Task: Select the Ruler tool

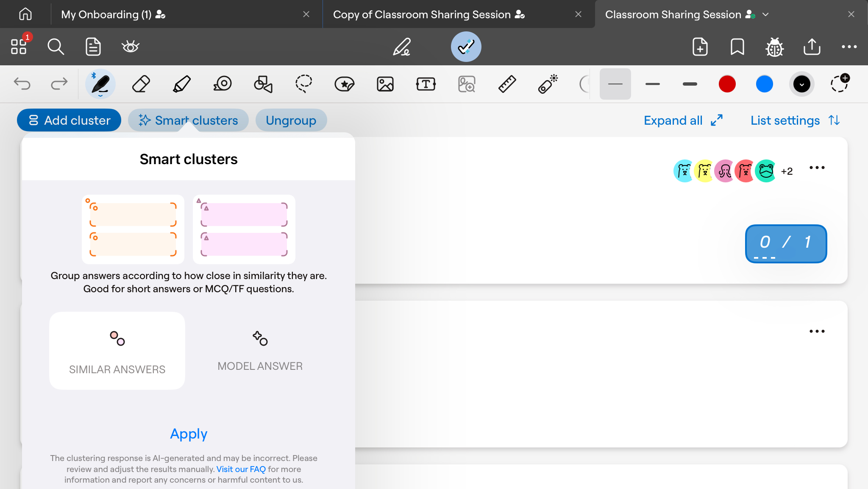Action: pyautogui.click(x=507, y=84)
